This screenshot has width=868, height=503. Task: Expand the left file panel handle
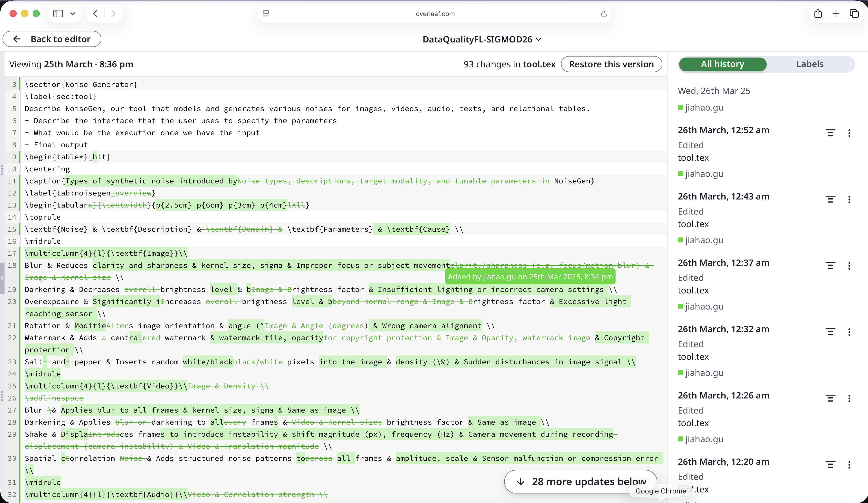tap(2, 277)
